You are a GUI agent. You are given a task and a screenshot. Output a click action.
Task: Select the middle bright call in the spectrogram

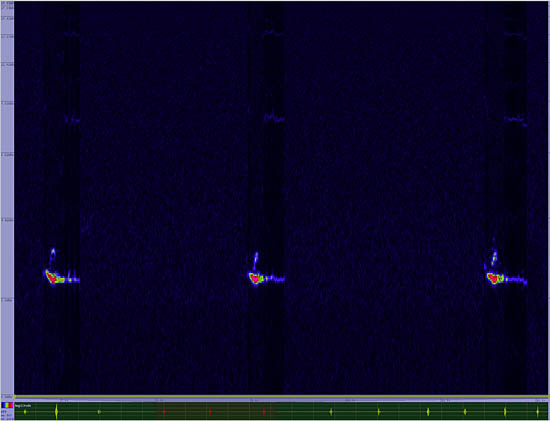255,278
